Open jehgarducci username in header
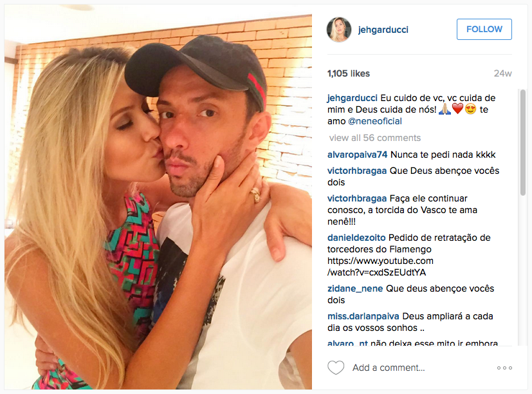Screen dimensions: 532x394 (x=383, y=30)
